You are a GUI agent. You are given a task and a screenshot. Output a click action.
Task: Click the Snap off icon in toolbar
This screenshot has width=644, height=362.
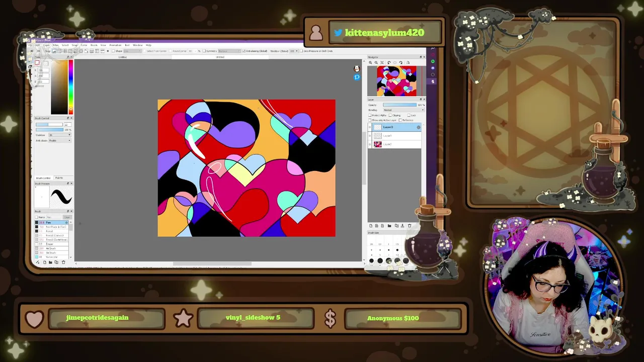(54, 51)
